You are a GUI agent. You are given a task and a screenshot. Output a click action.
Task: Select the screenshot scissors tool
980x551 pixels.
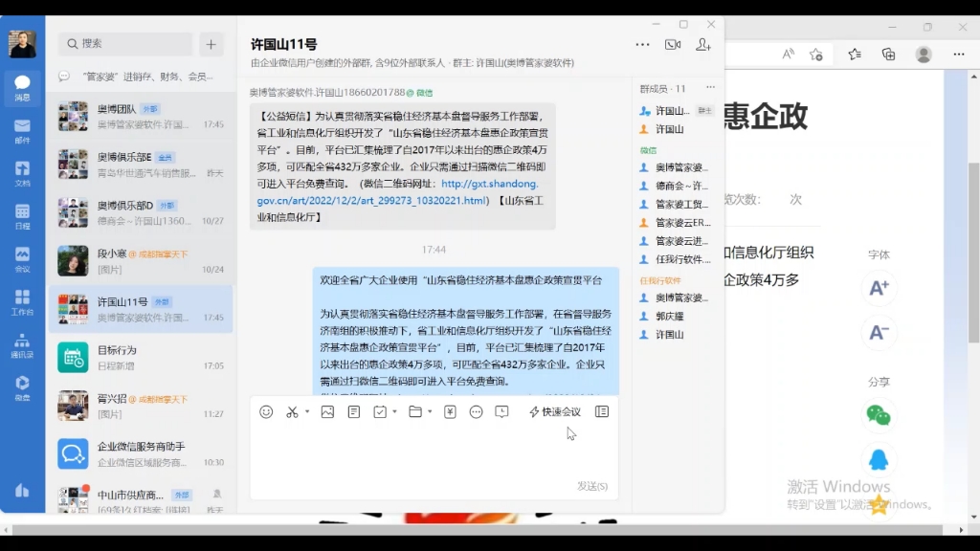pos(293,411)
